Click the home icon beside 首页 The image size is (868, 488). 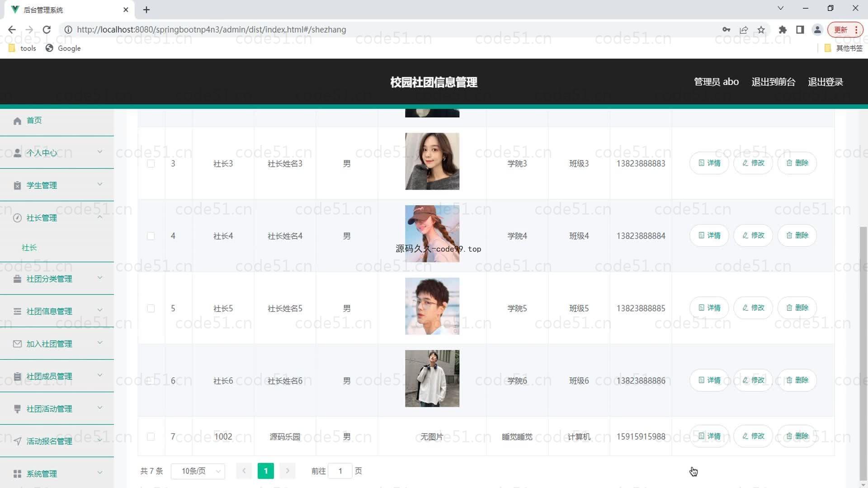tap(17, 121)
